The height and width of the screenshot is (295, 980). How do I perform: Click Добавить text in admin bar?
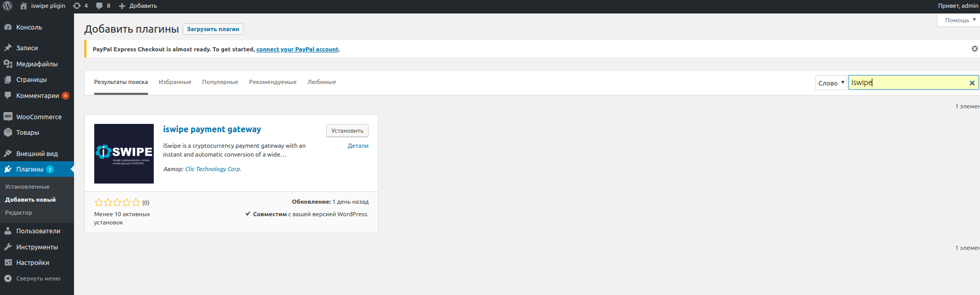tap(143, 6)
